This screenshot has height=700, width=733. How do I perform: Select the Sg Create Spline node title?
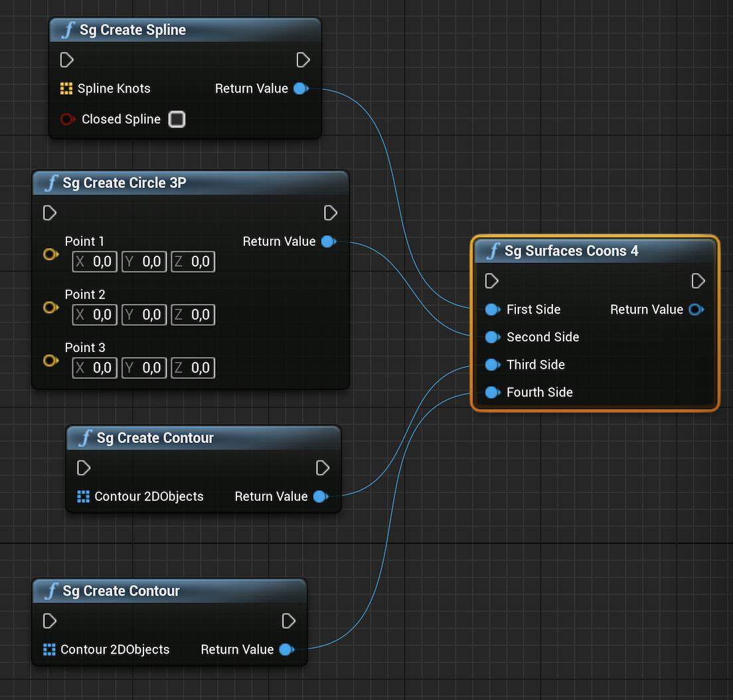[x=133, y=30]
